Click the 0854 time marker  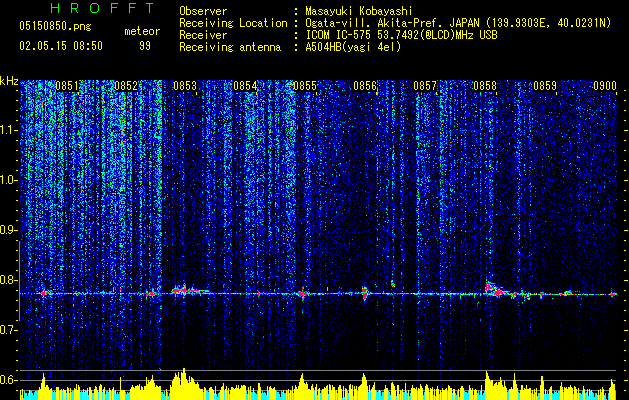[x=246, y=86]
